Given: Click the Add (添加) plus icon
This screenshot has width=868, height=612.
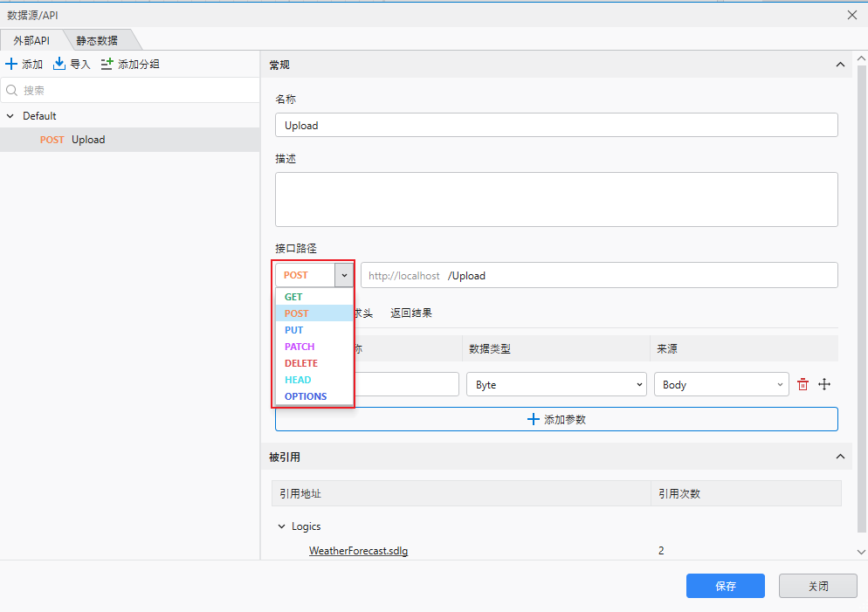Looking at the screenshot, I should (11, 64).
